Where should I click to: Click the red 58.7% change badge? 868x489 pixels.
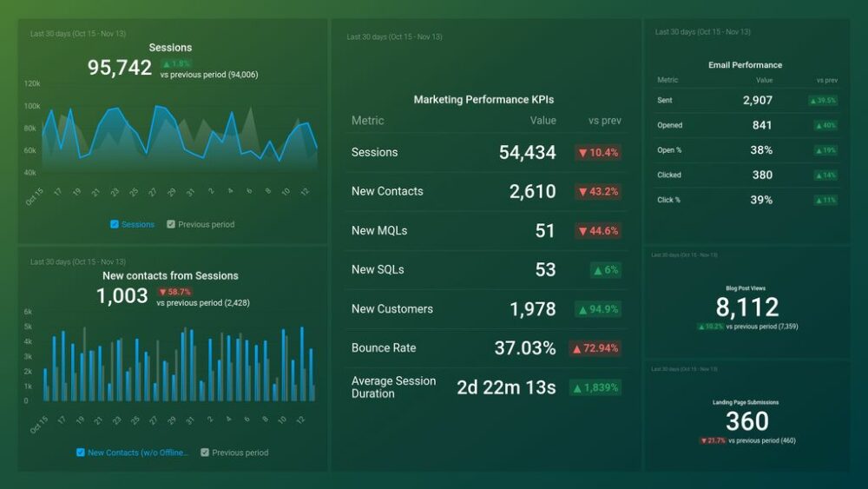(x=175, y=292)
